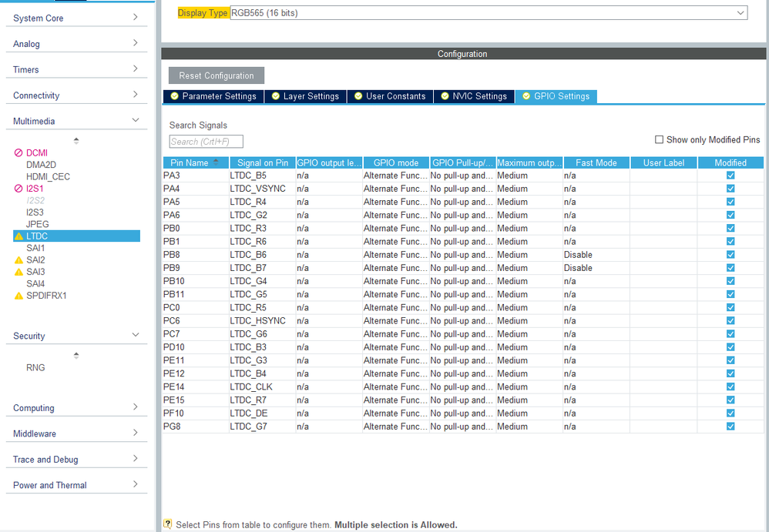Select the LTDC_DE signal cell
The image size is (769, 532).
[263, 413]
